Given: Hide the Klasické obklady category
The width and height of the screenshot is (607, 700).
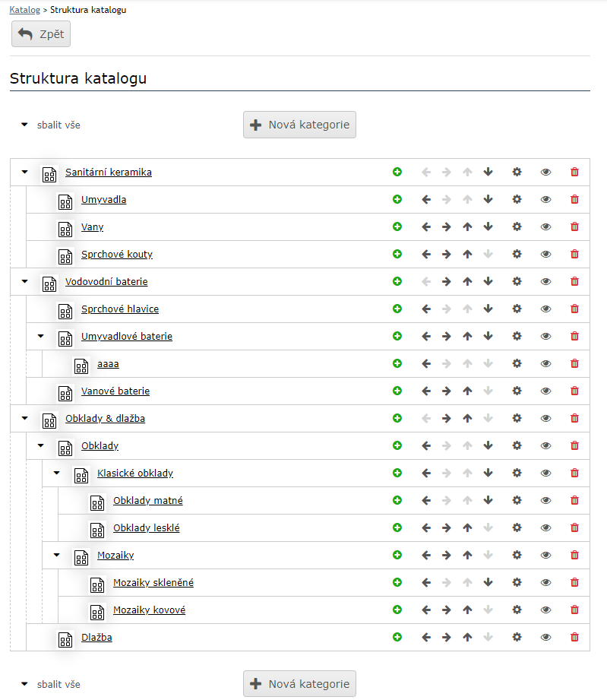Looking at the screenshot, I should [x=545, y=473].
